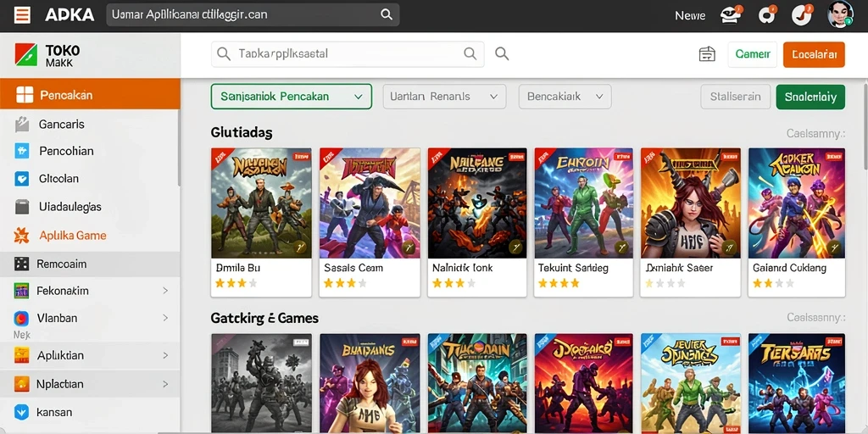Click the round Vlanban icon
This screenshot has width=868, height=434.
(21, 319)
